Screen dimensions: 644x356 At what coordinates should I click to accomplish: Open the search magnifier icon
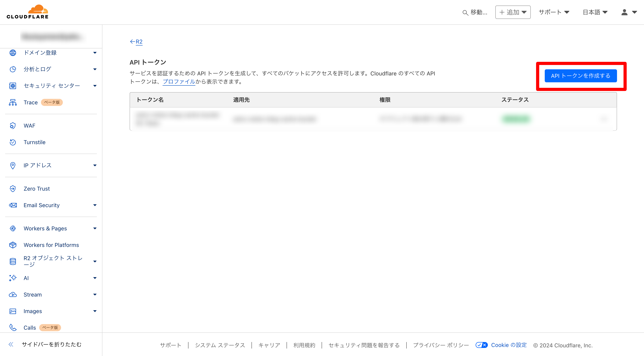[465, 12]
